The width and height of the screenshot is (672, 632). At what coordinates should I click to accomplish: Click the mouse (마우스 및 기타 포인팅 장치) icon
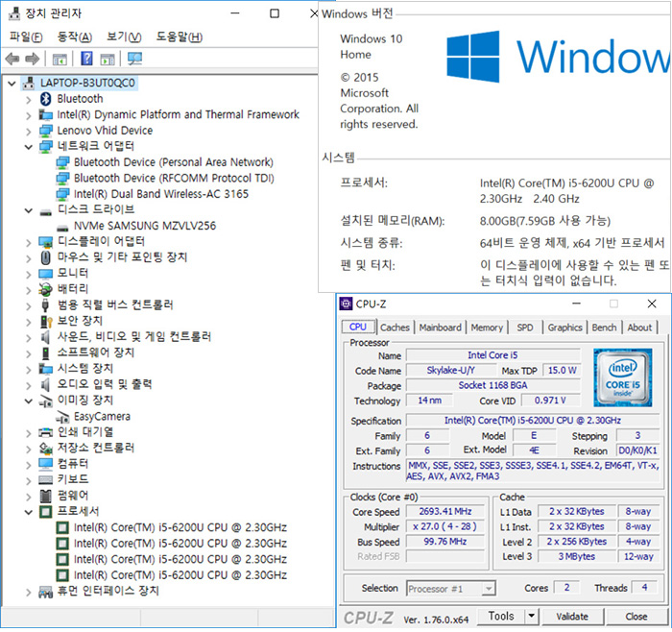[x=45, y=257]
